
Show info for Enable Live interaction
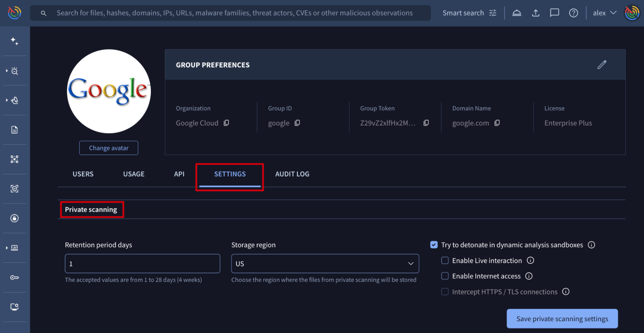pos(530,261)
